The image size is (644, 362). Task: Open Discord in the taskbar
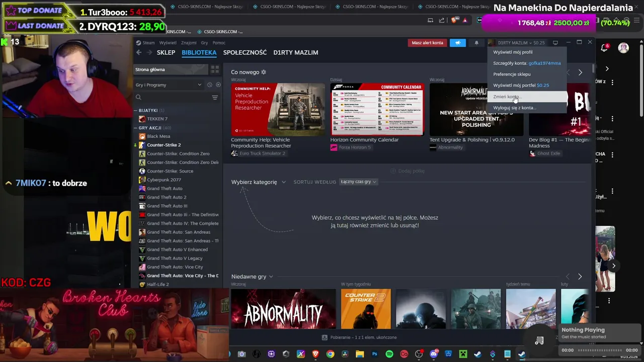[434, 354]
